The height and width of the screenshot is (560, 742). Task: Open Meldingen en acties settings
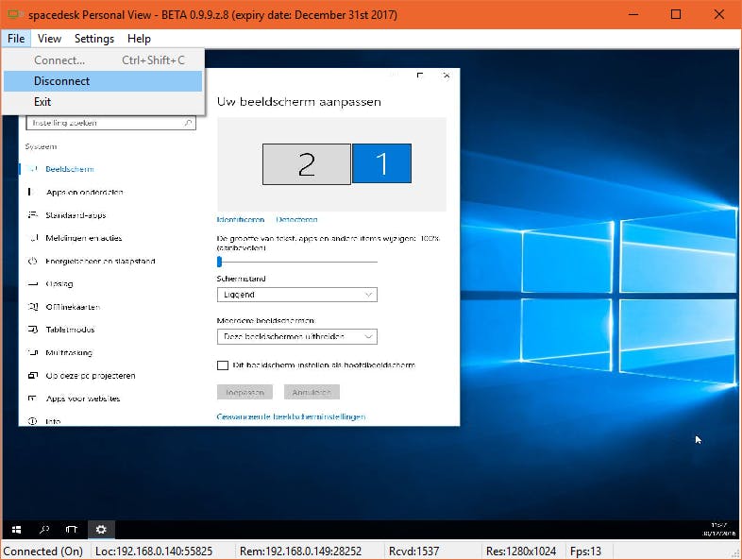coord(84,238)
